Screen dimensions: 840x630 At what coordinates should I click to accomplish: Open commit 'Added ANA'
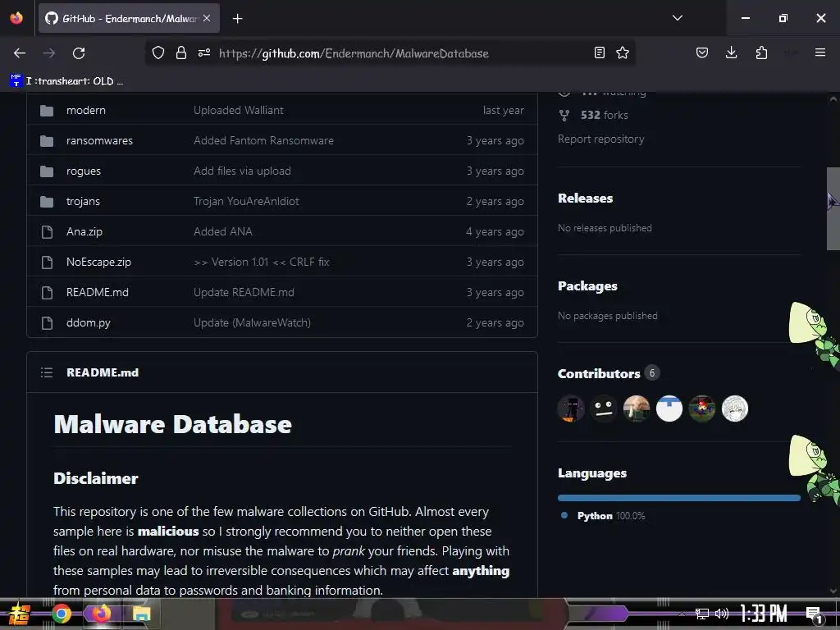point(223,232)
